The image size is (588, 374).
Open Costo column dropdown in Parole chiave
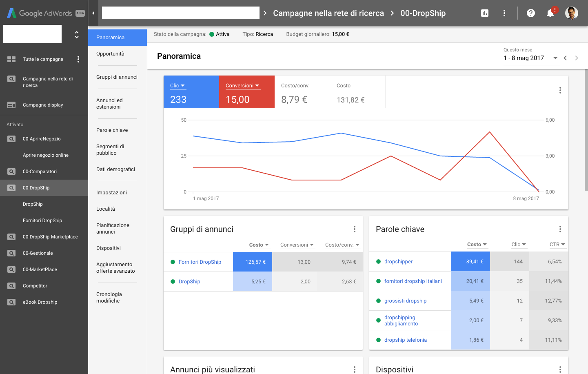pos(477,245)
